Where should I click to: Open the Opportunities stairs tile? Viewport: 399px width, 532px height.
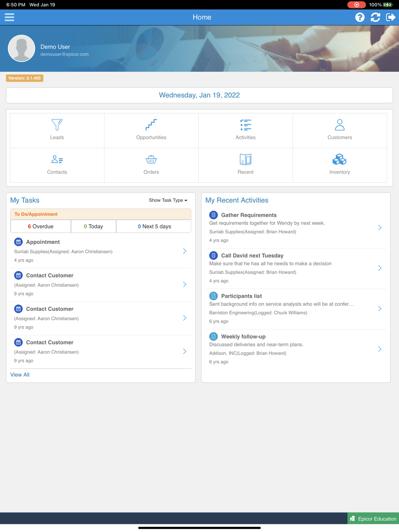coord(151,130)
